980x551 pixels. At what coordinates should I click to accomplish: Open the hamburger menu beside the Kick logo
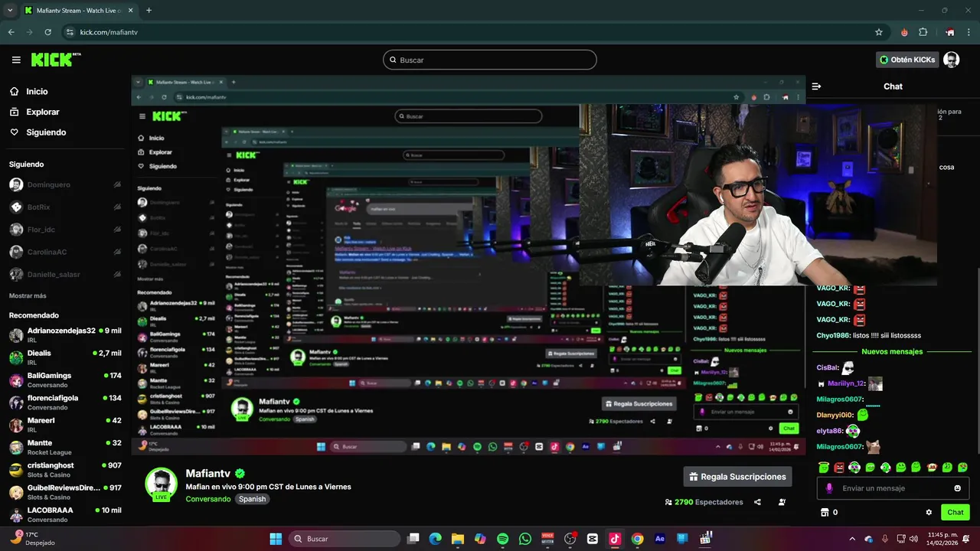point(16,60)
